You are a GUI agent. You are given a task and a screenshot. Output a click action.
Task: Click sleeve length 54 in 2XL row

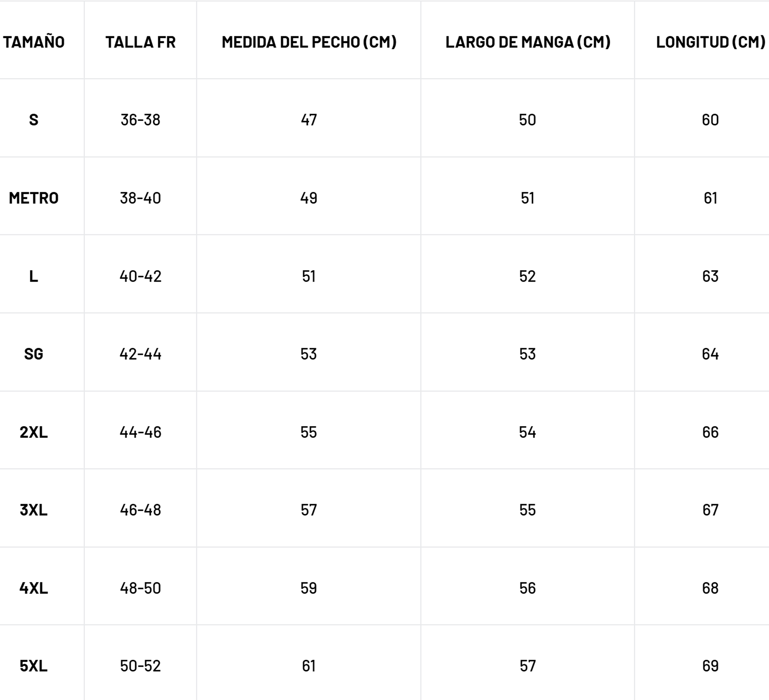pyautogui.click(x=527, y=432)
